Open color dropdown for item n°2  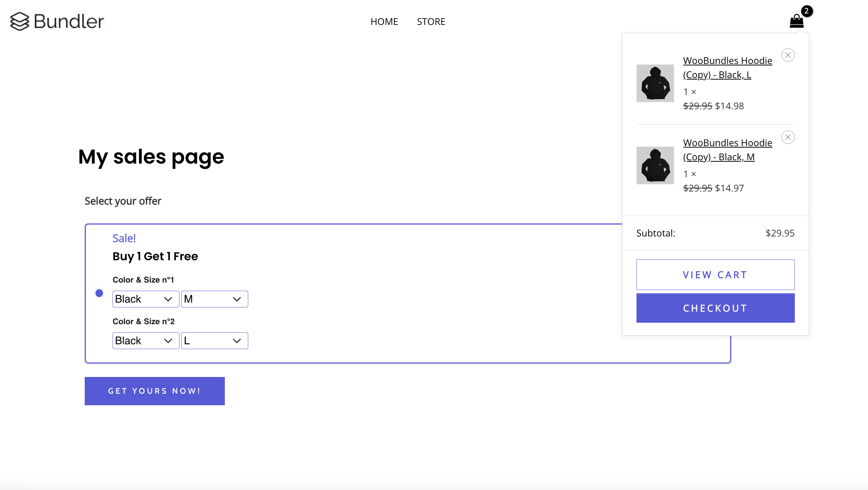pyautogui.click(x=146, y=341)
